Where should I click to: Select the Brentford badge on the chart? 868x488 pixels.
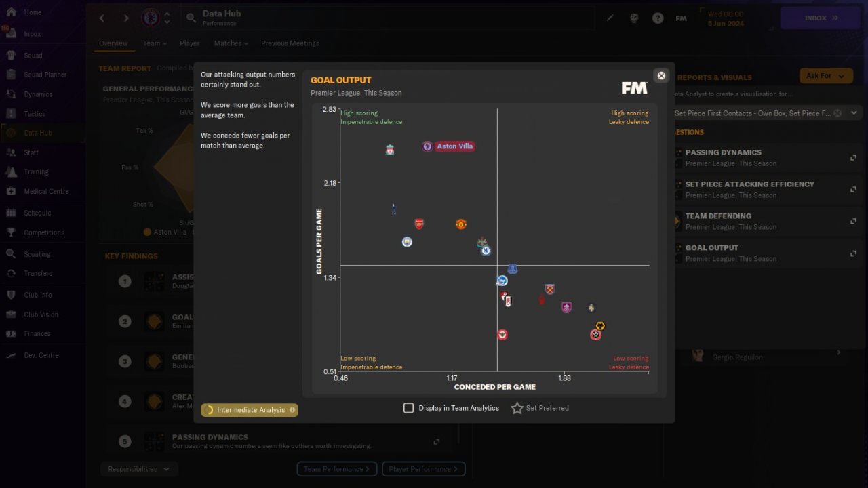[502, 335]
